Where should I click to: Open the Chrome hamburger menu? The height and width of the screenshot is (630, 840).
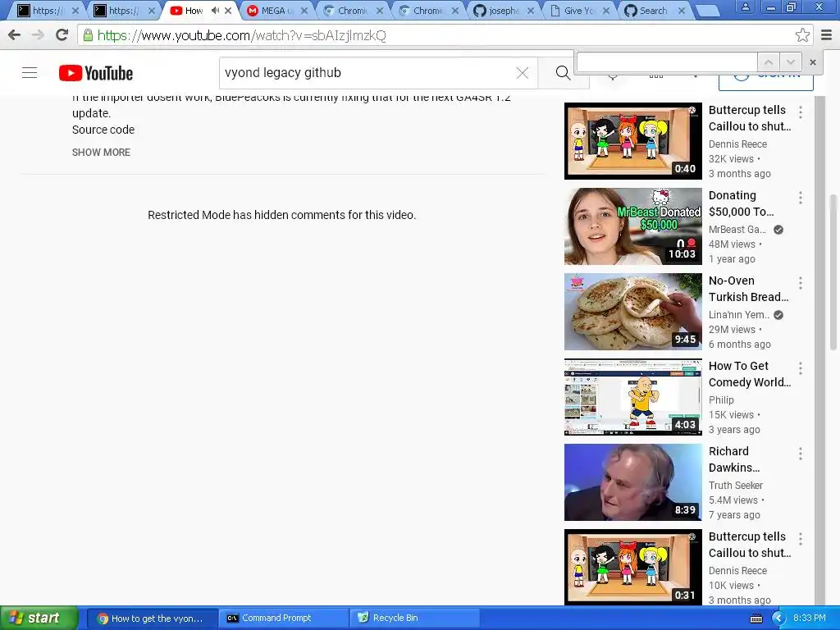(827, 35)
